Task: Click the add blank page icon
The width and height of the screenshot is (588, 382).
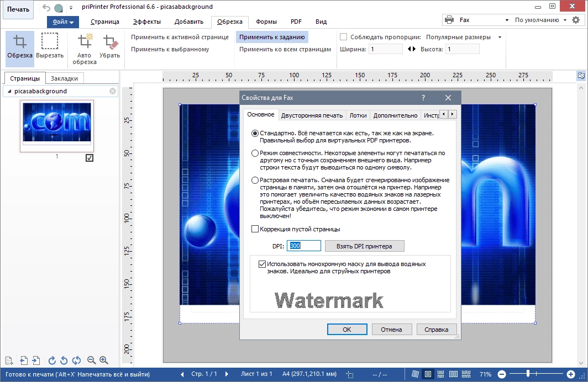Action: tap(9, 360)
